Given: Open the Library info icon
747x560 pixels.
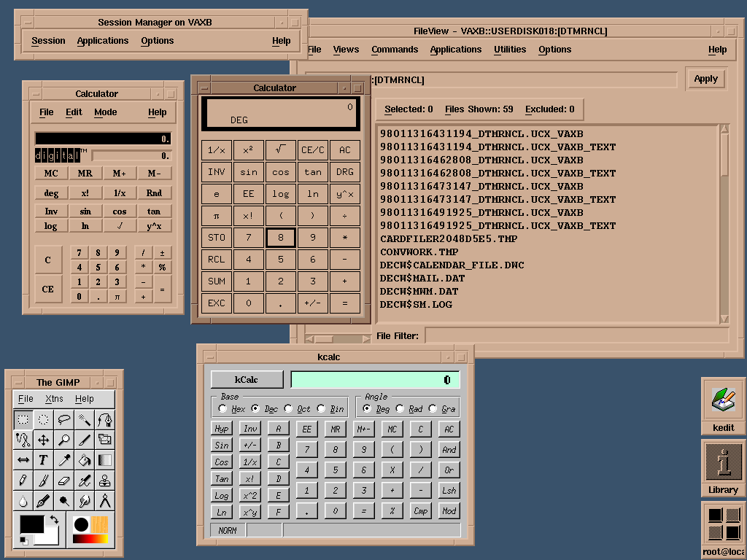Looking at the screenshot, I should click(x=723, y=468).
